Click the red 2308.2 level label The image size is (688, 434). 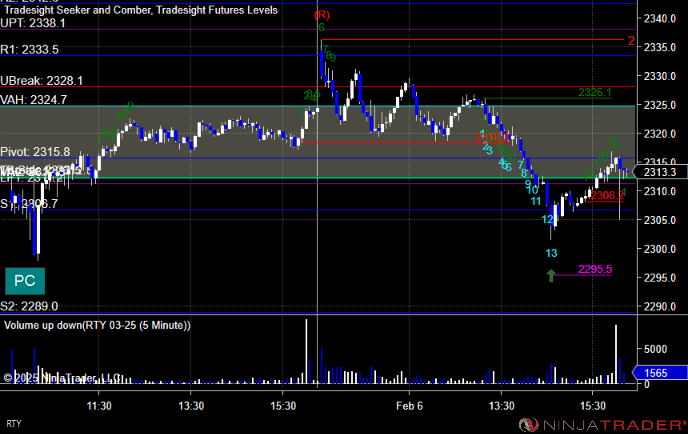click(607, 195)
